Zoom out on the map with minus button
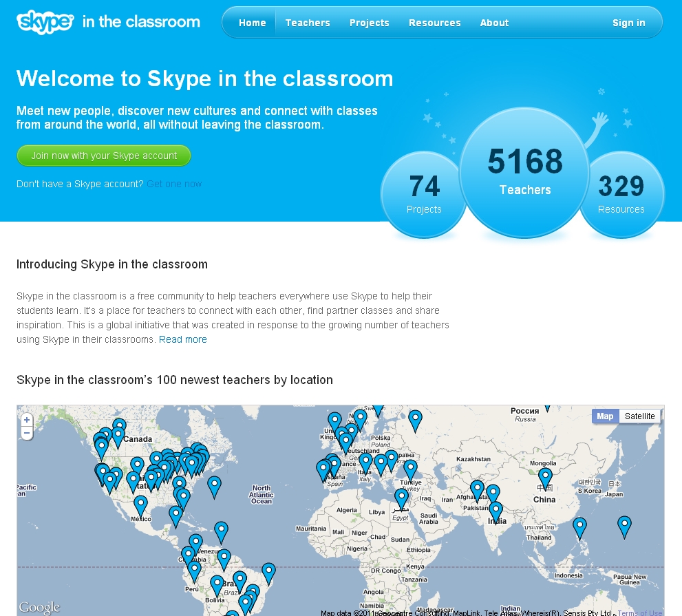This screenshot has height=616, width=682. click(27, 433)
